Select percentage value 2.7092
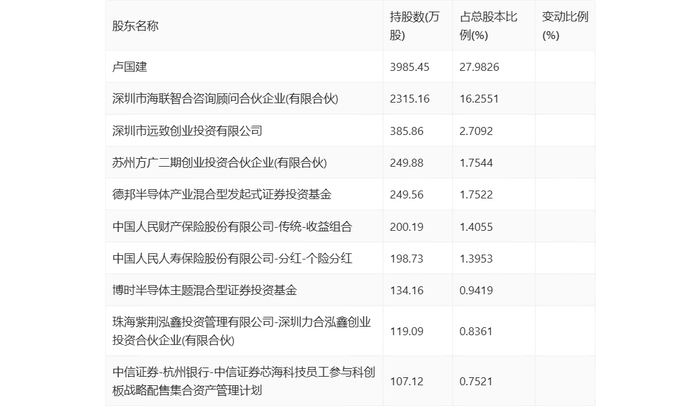700x406 pixels. click(476, 131)
